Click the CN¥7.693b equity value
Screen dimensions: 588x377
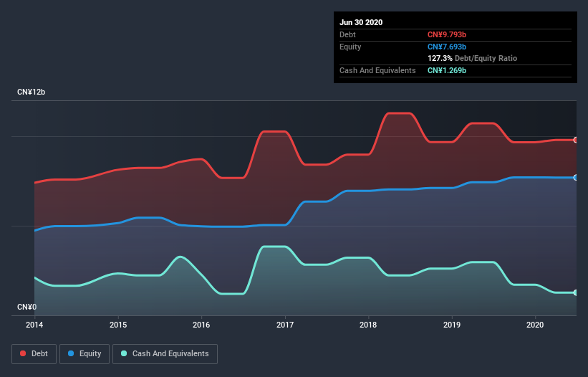[447, 47]
